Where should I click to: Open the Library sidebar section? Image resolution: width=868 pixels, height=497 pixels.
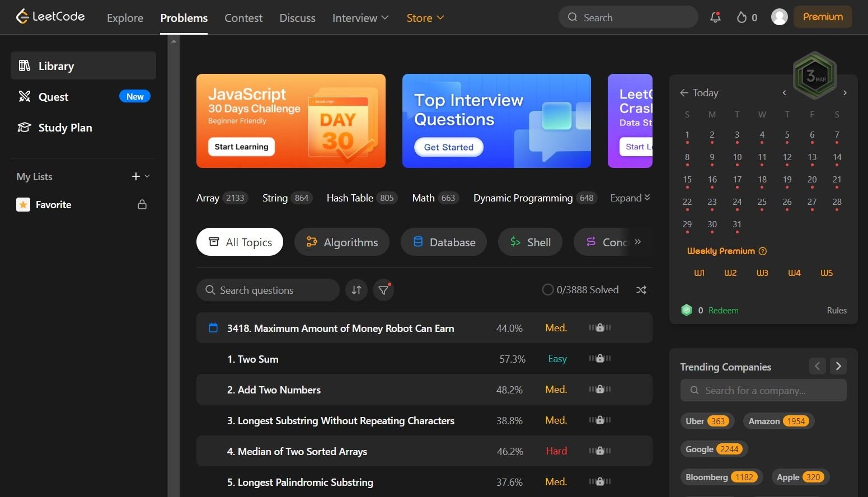(83, 65)
